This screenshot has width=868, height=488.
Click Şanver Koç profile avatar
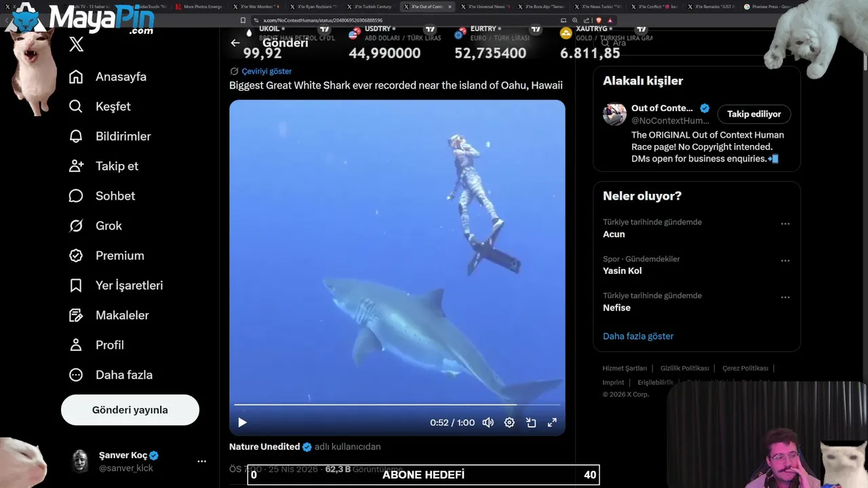81,461
